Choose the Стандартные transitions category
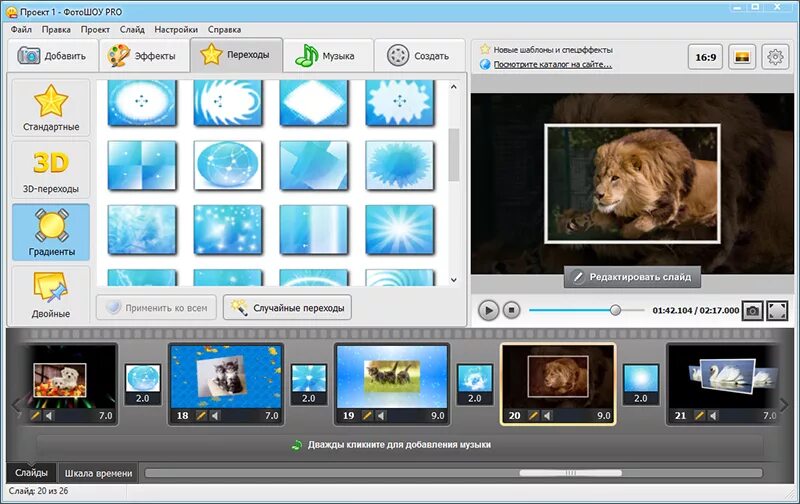This screenshot has width=800, height=504. (x=51, y=107)
